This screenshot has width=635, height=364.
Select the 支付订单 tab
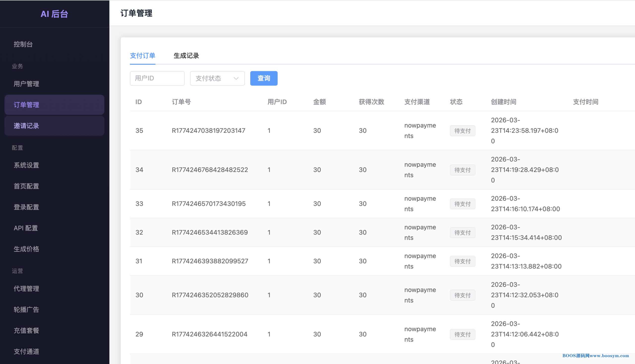pyautogui.click(x=143, y=56)
